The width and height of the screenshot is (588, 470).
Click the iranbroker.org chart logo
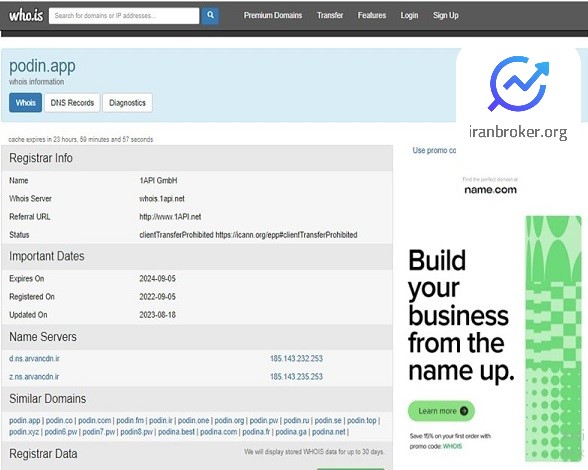click(x=518, y=84)
